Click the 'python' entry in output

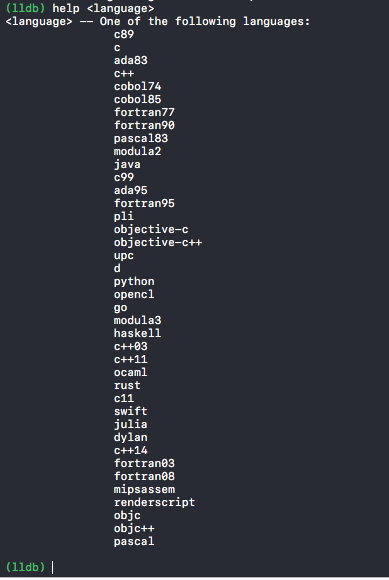(134, 282)
